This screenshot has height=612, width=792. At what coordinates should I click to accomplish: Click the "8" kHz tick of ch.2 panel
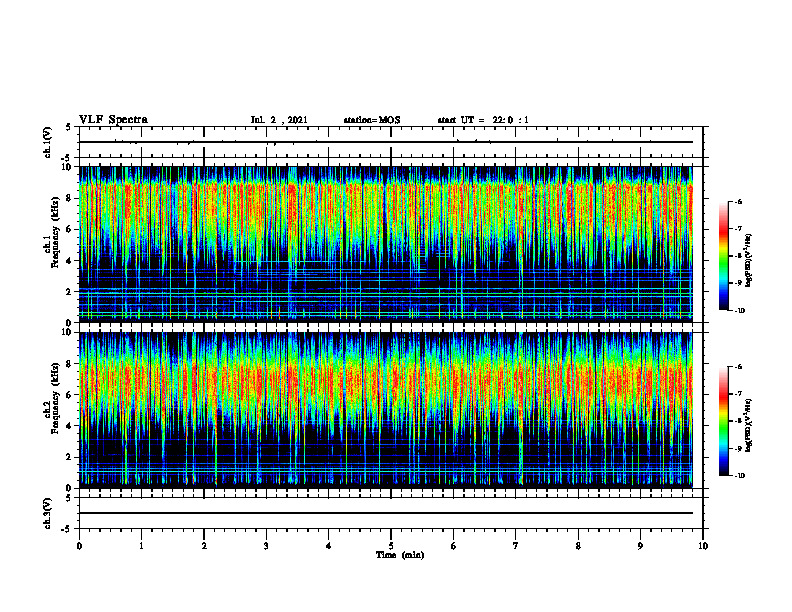pos(70,364)
